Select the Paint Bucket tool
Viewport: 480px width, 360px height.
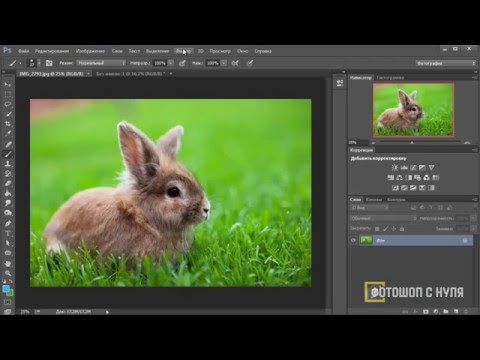8,193
